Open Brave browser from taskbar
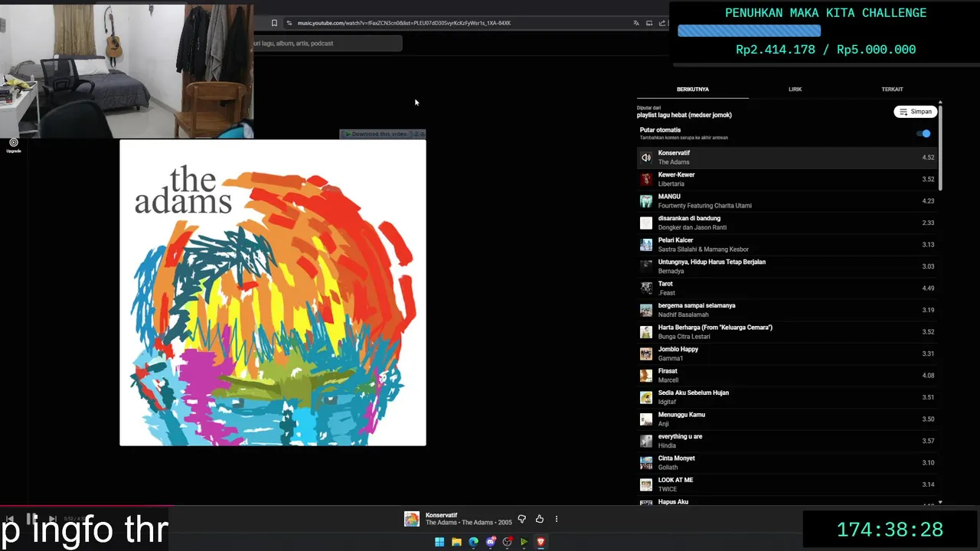Viewport: 980px width, 551px height. (541, 542)
